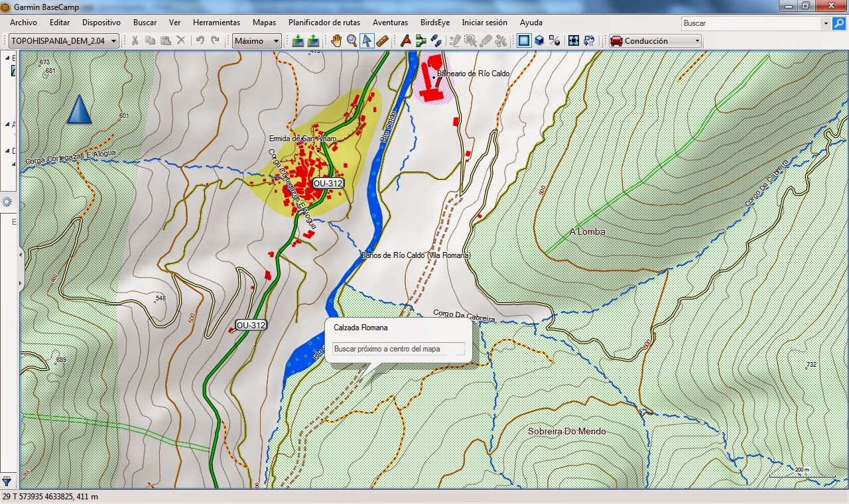The height and width of the screenshot is (504, 849).
Task: Click the toolbar icon left of Conducción
Action: pos(589,41)
